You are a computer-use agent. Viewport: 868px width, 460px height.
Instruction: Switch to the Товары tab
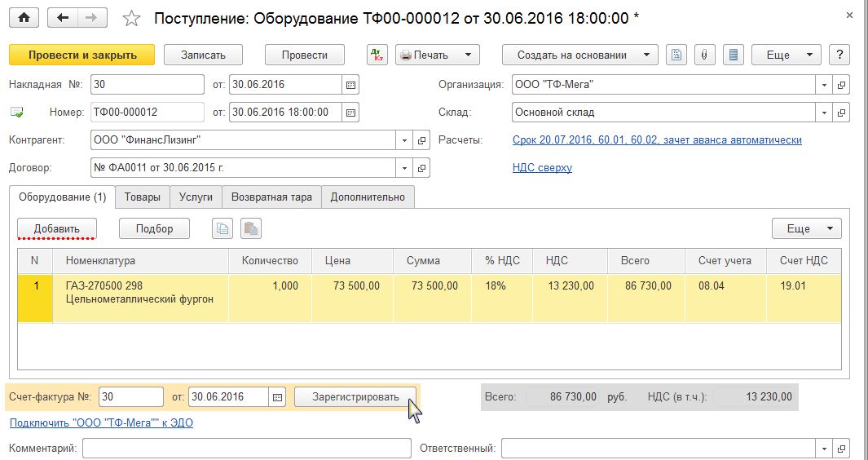[x=142, y=197]
